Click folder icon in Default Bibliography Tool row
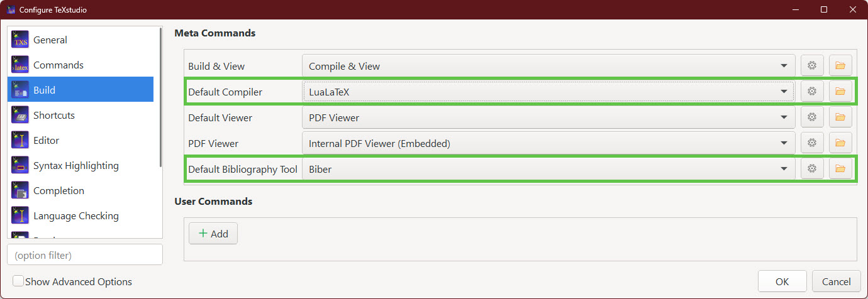This screenshot has width=868, height=299. pos(840,169)
